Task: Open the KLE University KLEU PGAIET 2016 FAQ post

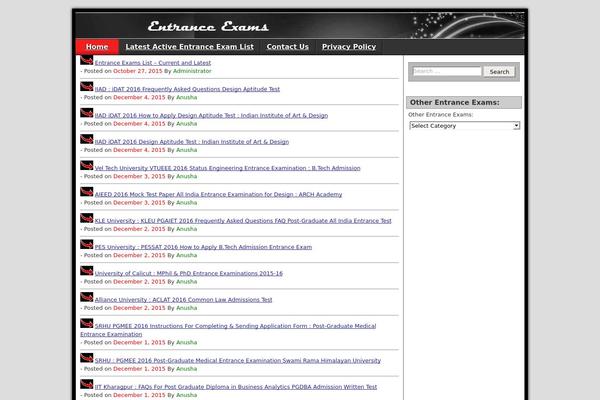Action: tap(243, 221)
